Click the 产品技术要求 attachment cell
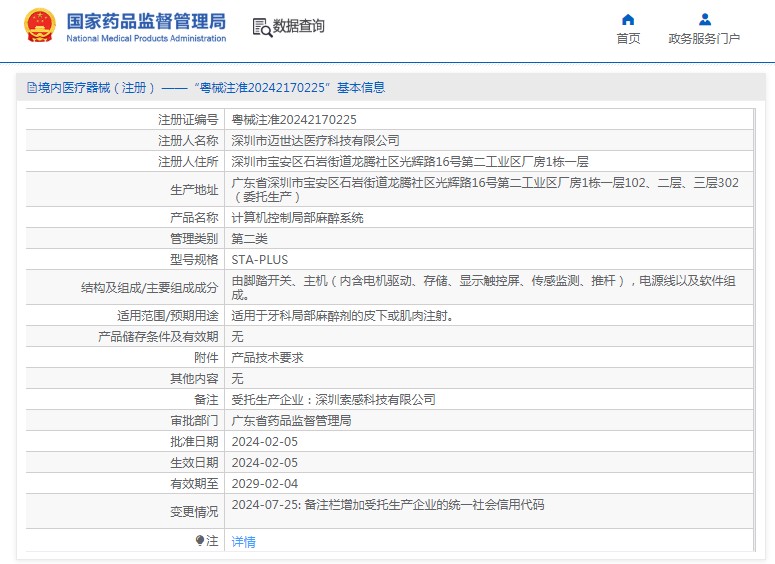The width and height of the screenshot is (775, 564). coord(267,357)
